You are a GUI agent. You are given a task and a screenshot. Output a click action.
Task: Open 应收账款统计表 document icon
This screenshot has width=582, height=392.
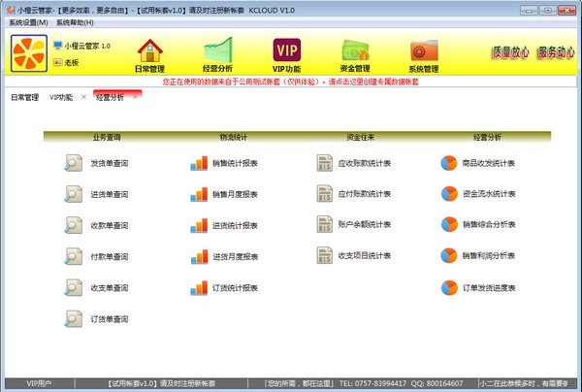point(325,163)
